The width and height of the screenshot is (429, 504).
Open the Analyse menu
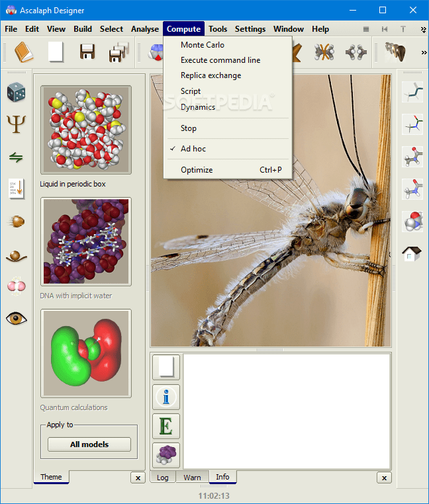145,29
